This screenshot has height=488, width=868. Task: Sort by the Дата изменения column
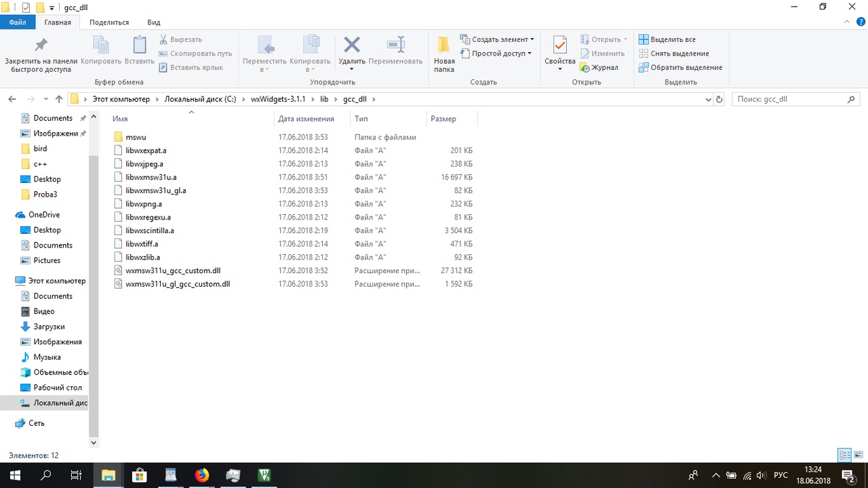pyautogui.click(x=313, y=119)
